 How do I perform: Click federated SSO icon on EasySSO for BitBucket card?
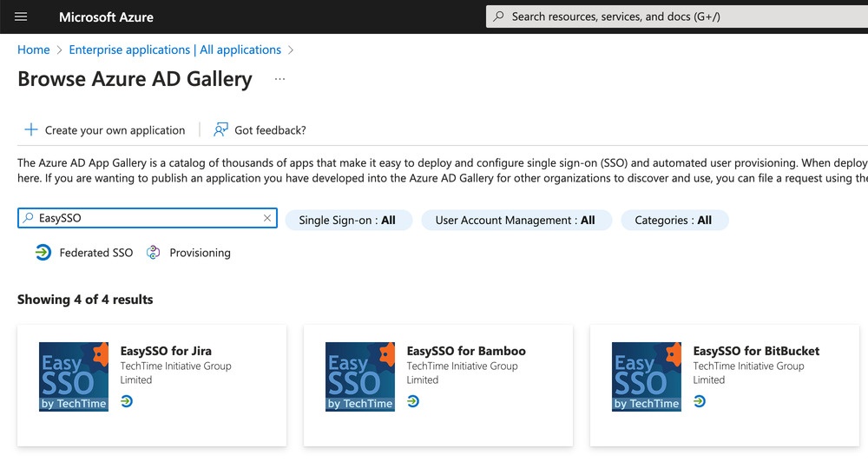[699, 401]
